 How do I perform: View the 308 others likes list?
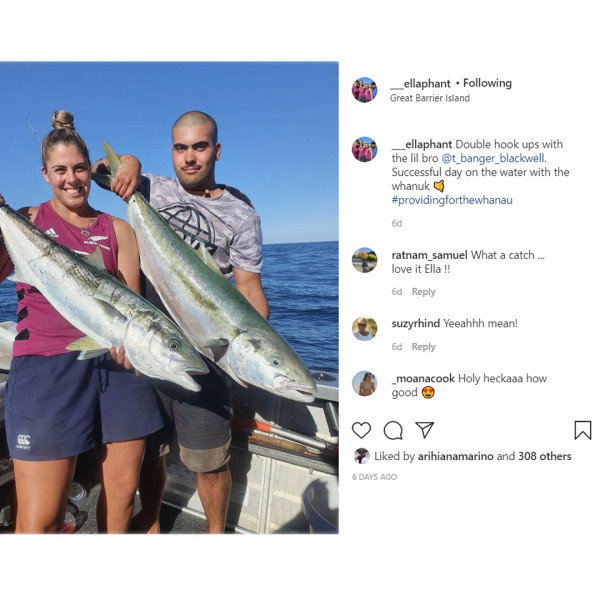click(x=545, y=456)
